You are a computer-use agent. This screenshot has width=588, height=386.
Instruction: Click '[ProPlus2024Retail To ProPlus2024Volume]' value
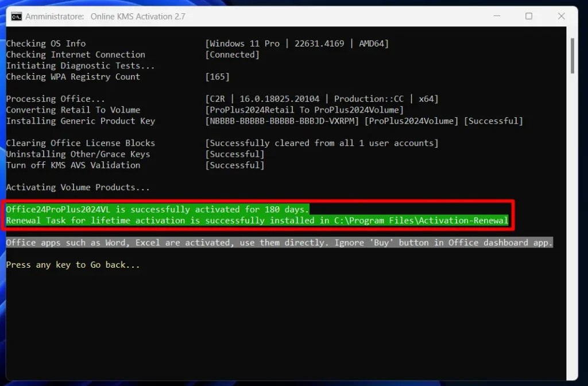point(304,110)
